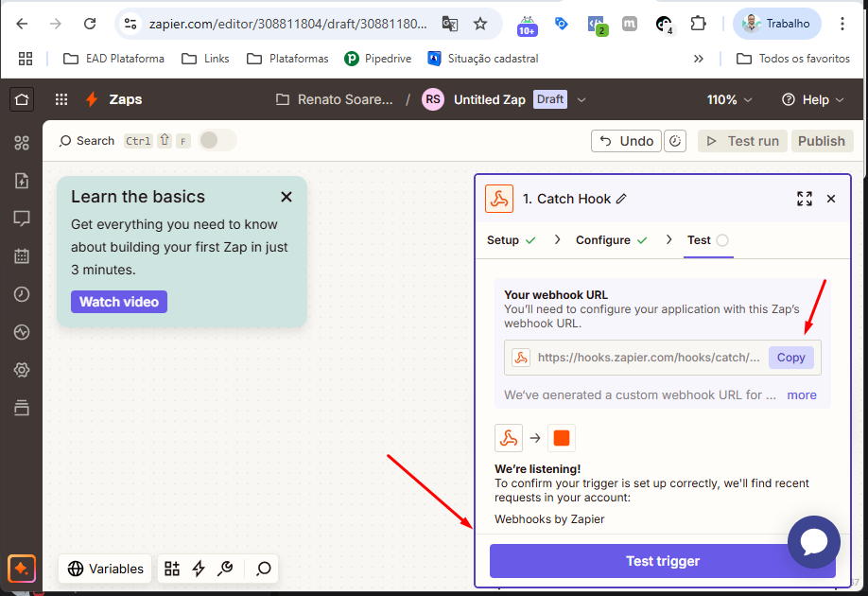868x596 pixels.
Task: Select the Test tab
Action: [708, 240]
